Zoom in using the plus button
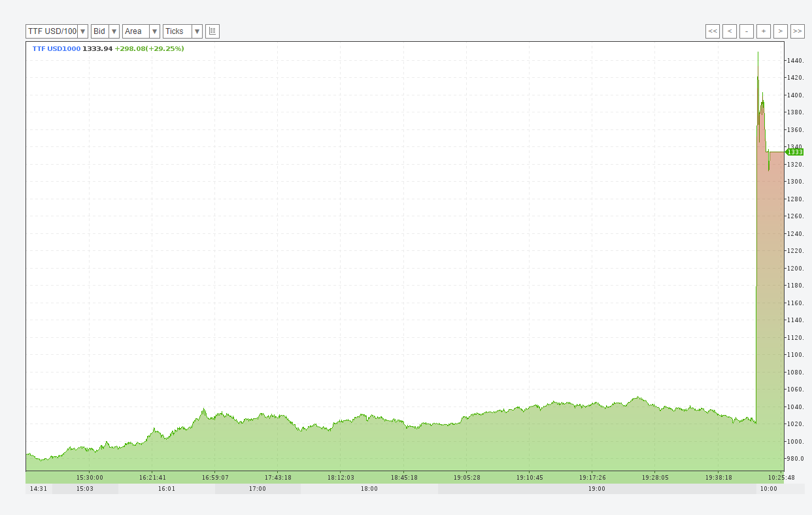812x515 pixels. (x=764, y=31)
